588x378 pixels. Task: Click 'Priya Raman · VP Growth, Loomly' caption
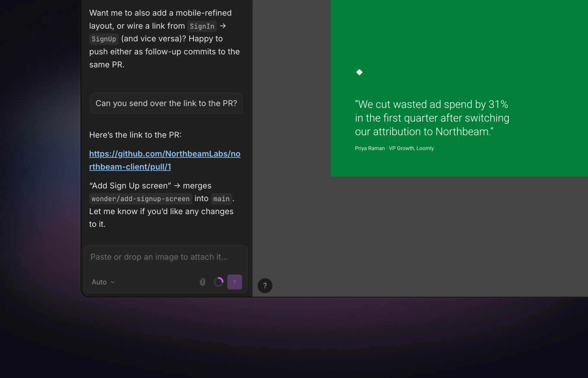pos(394,148)
